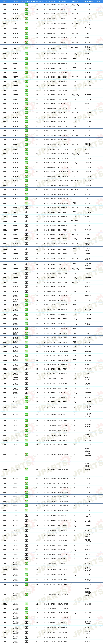Viewport: 103px width, 644px height.
Task: Click petrol icon in Astra F69_ Z 12 XE row
Action: [x=26, y=18]
